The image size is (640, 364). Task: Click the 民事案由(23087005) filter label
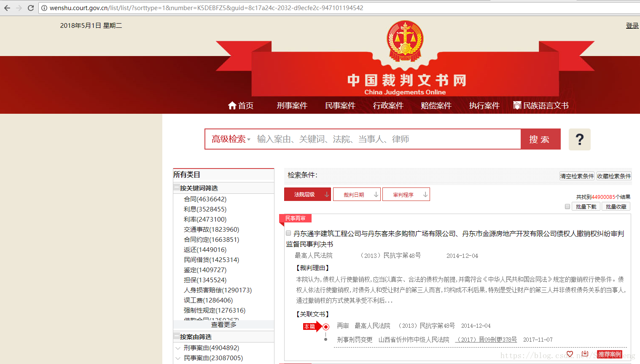click(213, 358)
